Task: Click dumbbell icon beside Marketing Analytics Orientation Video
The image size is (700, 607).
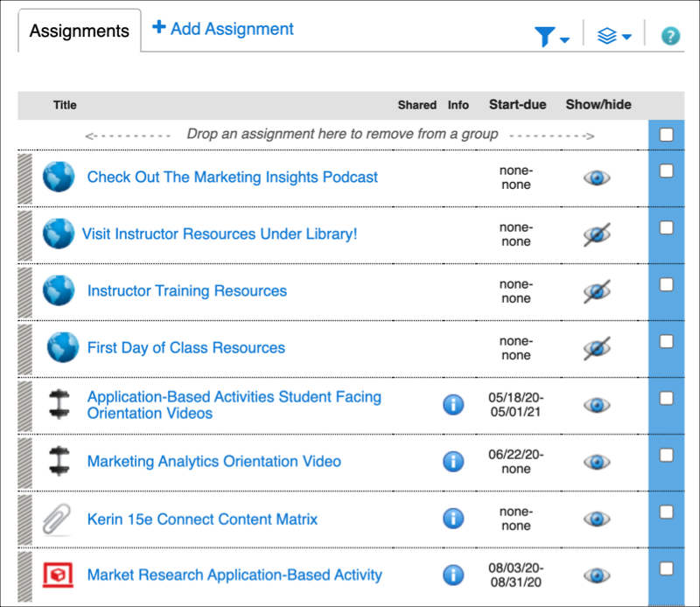Action: coord(59,461)
